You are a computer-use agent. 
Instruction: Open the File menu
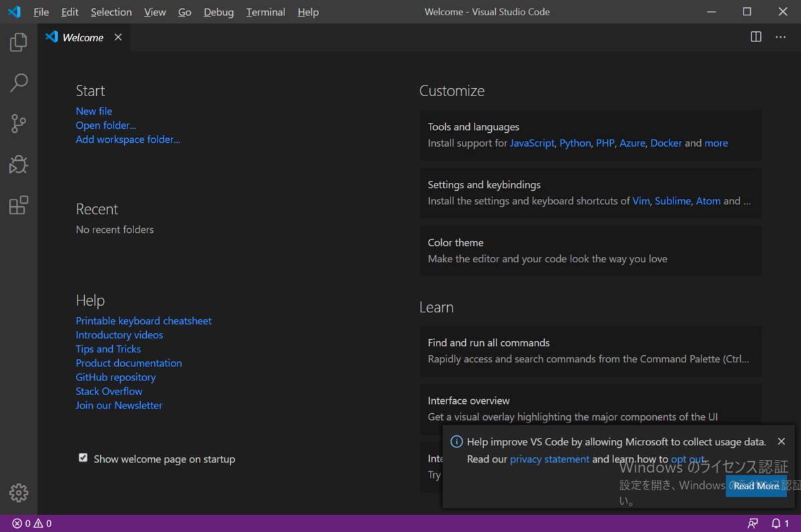coord(41,12)
